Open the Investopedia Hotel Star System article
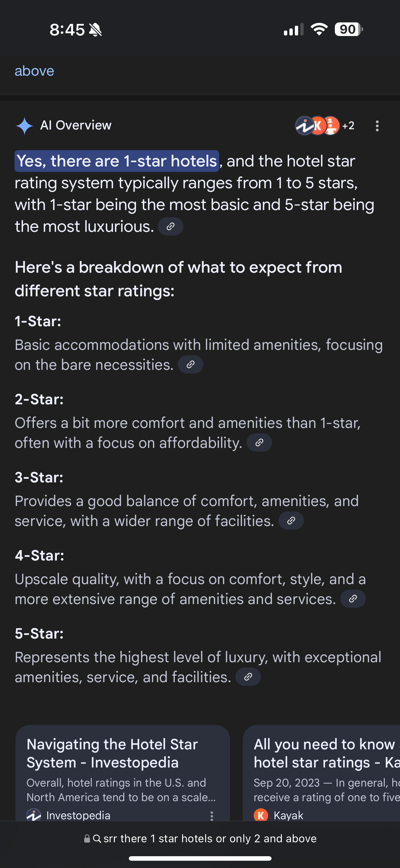The width and height of the screenshot is (400, 868). [x=112, y=753]
